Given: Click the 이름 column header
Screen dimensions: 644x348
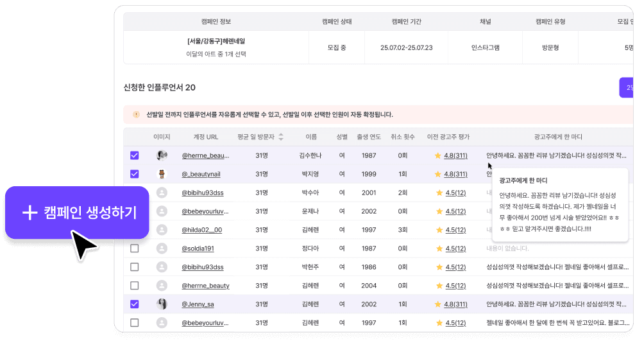Looking at the screenshot, I should click(x=311, y=137).
